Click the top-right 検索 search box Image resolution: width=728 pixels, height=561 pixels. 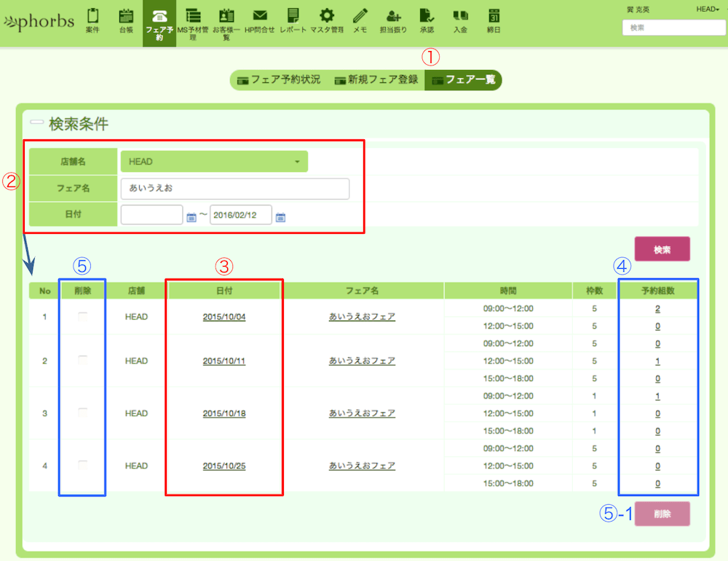coord(675,28)
